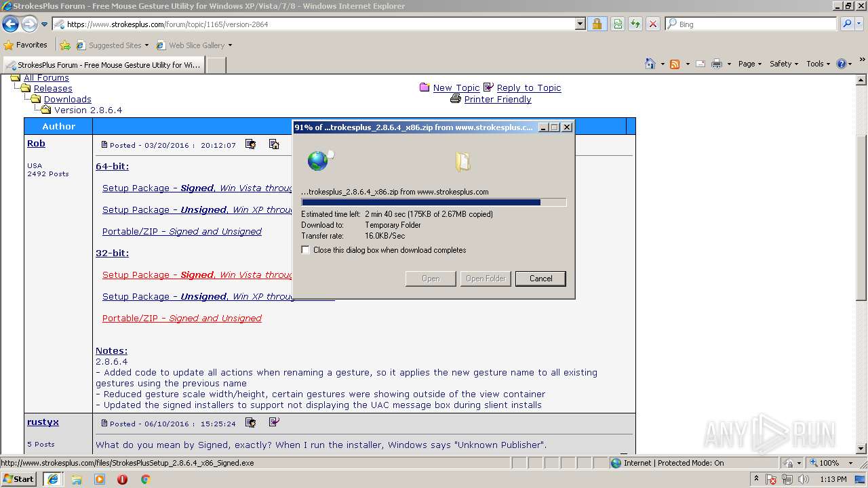Viewport: 868px width, 488px height.
Task: Add page to Favorites bar icon
Action: coord(65,45)
